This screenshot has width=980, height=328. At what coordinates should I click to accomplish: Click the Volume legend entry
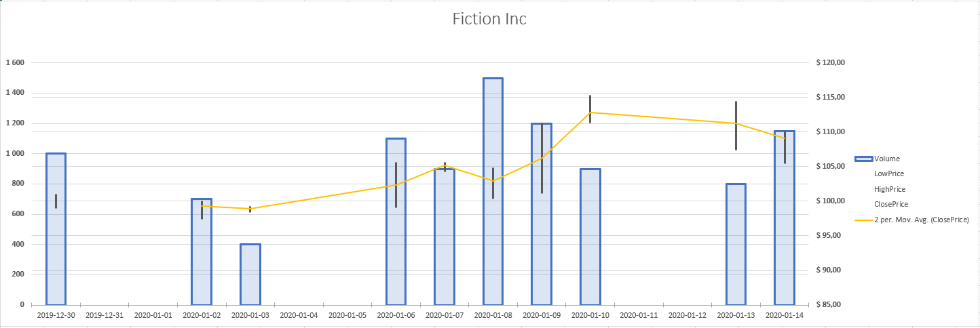click(887, 159)
